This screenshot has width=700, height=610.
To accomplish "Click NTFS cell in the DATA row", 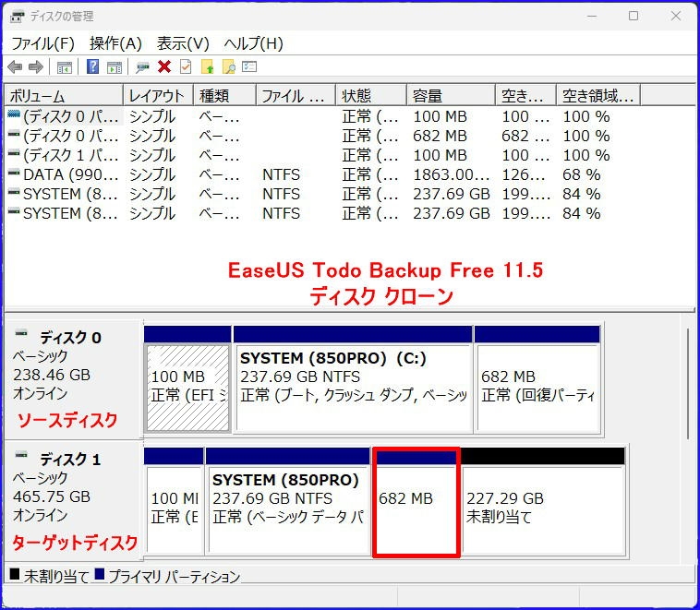I will (x=281, y=174).
